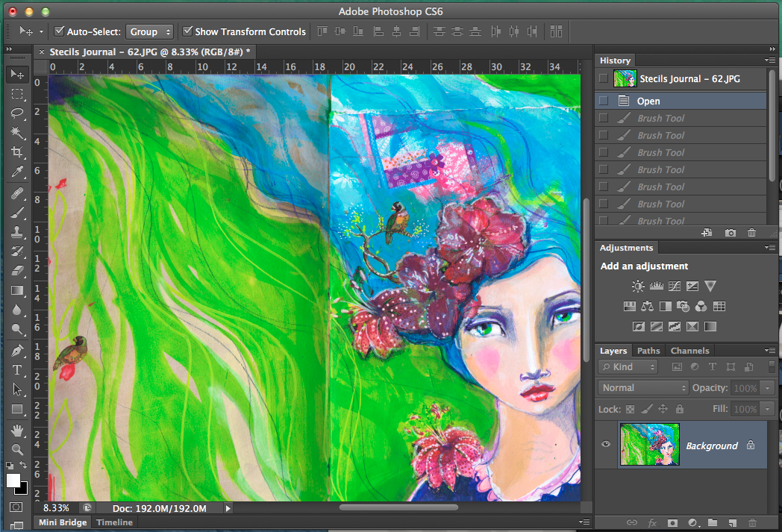The height and width of the screenshot is (532, 782).
Task: Click the foreground color swatch
Action: point(13,481)
